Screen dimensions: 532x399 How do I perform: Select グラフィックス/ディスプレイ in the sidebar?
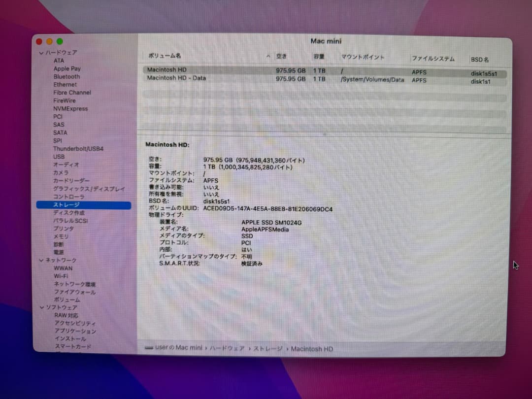pos(87,189)
